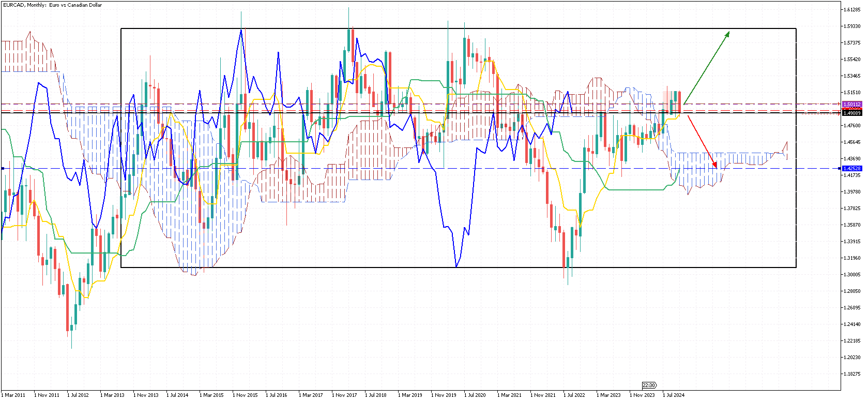The image size is (868, 401).
Task: Click the 1.39780 price axis label
Action: 852,192
